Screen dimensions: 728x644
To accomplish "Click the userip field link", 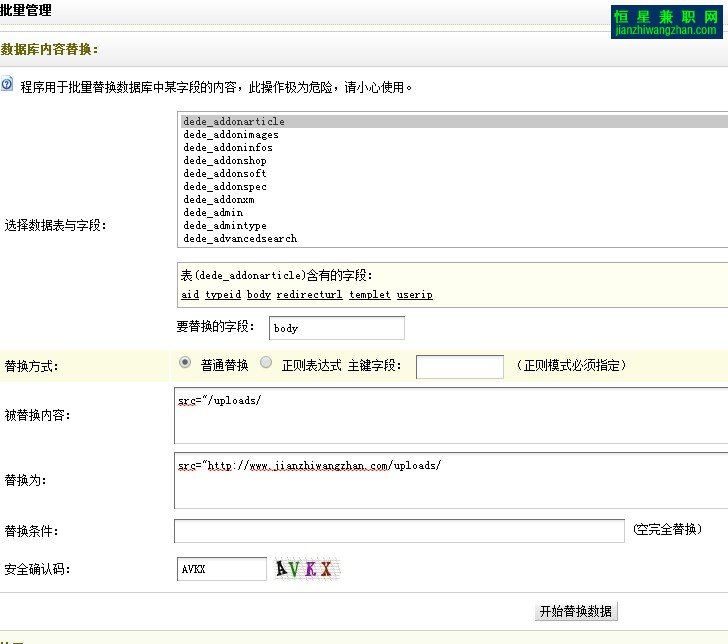I will (x=415, y=295).
